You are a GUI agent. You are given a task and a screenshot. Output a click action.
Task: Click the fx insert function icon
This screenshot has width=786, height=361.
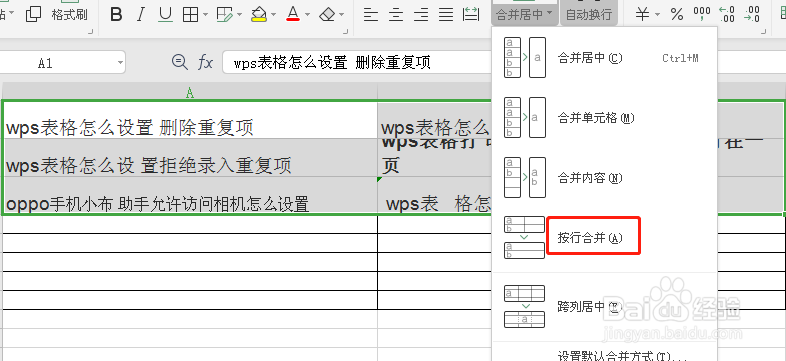click(x=206, y=63)
